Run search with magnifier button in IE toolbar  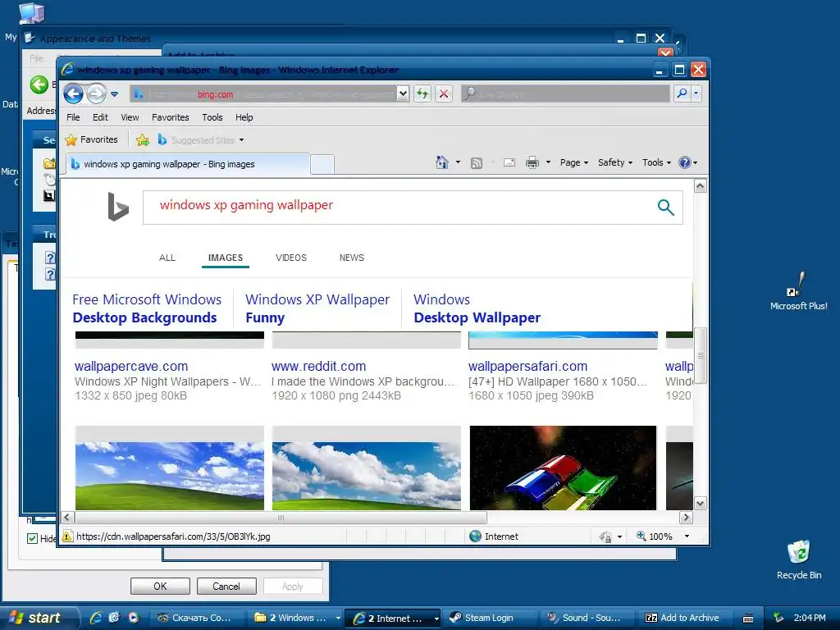(x=682, y=94)
